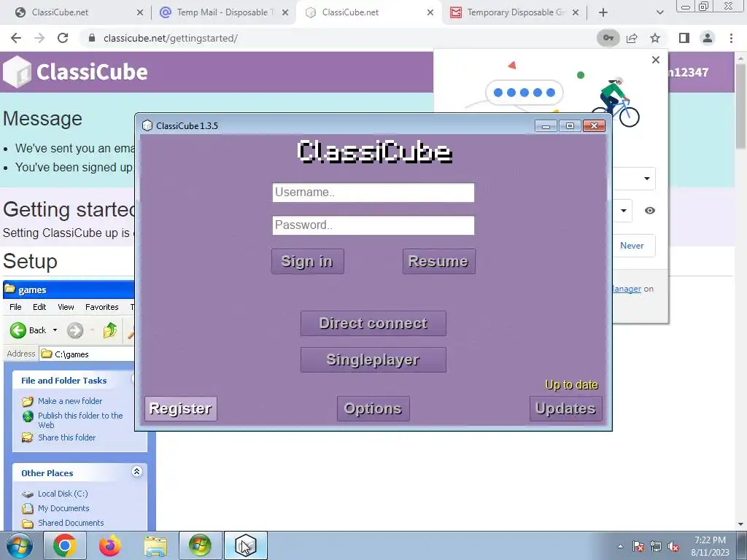Click Share this folder
The width and height of the screenshot is (747, 560).
(x=66, y=437)
